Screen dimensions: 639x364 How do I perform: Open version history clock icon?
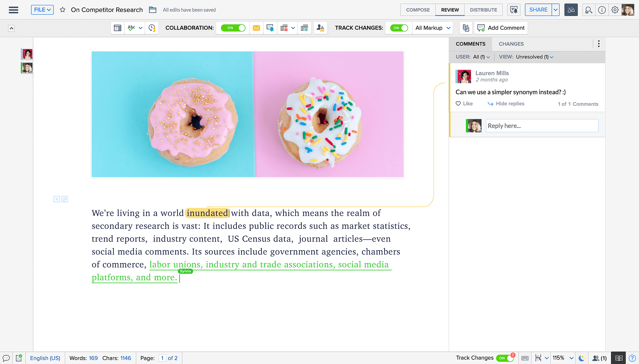coord(152,28)
